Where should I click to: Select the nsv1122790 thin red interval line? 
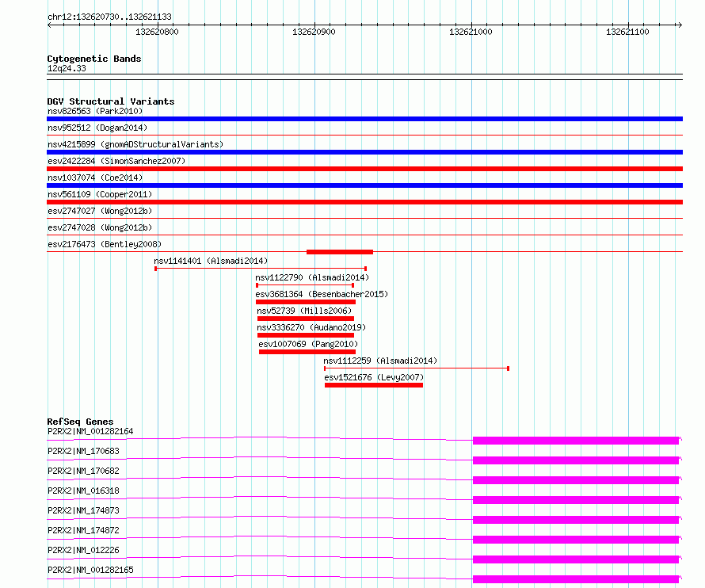coord(305,285)
